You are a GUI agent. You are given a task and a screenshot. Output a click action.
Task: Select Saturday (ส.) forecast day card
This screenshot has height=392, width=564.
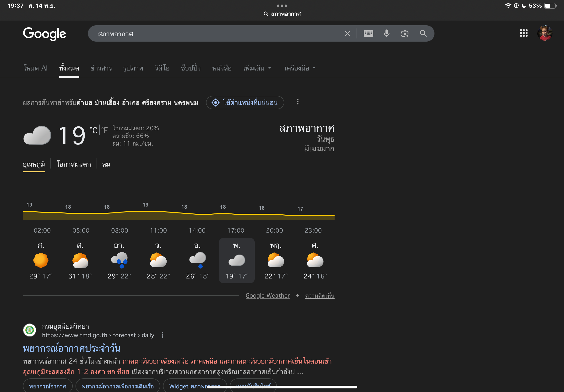[80, 261]
